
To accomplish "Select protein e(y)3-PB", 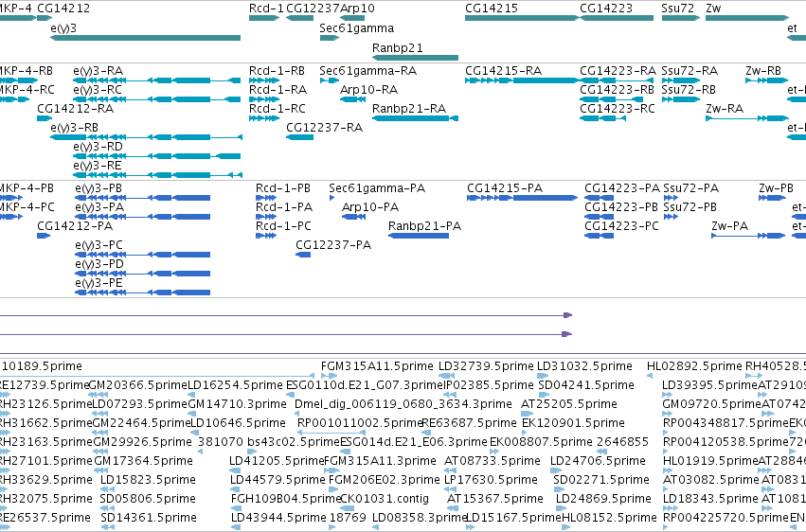I will point(143,198).
